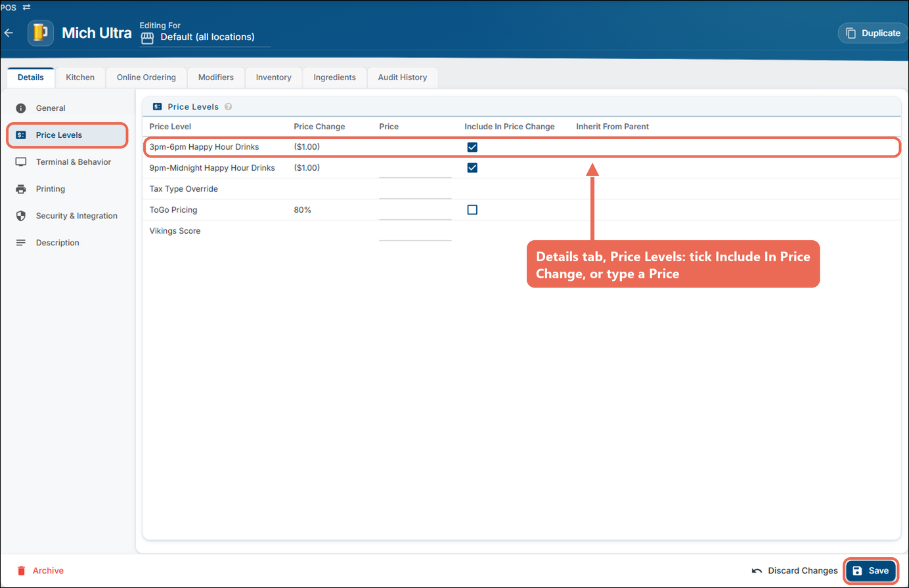Screen dimensions: 909x588
Task: Click the Description lines icon
Action: coord(21,243)
